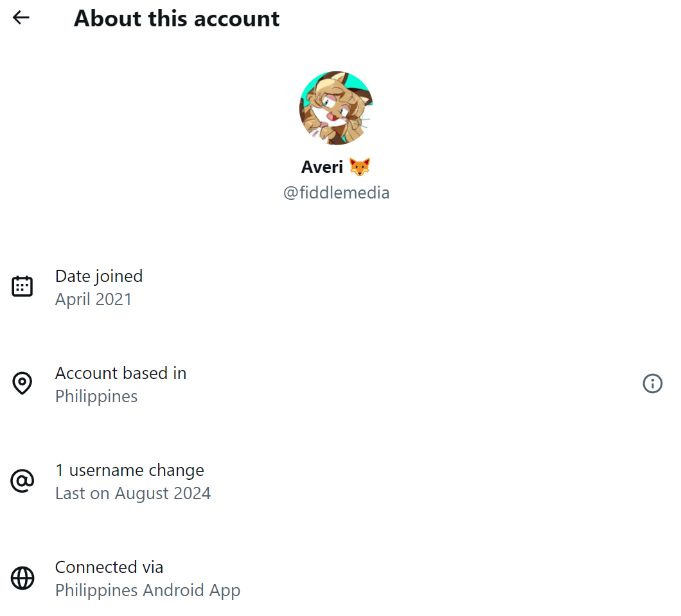Select the 'Account based in' label
The height and width of the screenshot is (616, 681).
tap(121, 373)
